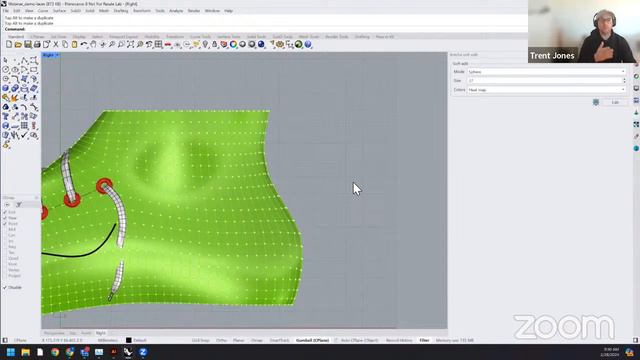The image size is (640, 360).
Task: Click the Undo arrow icon
Action: tap(84, 44)
